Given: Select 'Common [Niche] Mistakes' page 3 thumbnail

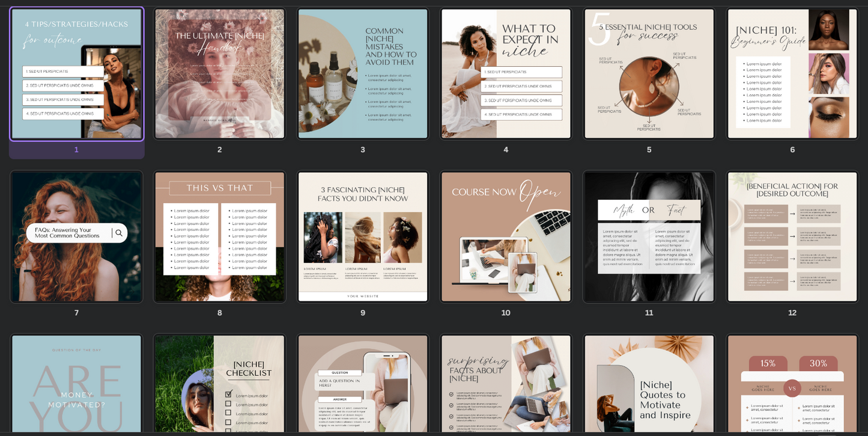Looking at the screenshot, I should (363, 74).
